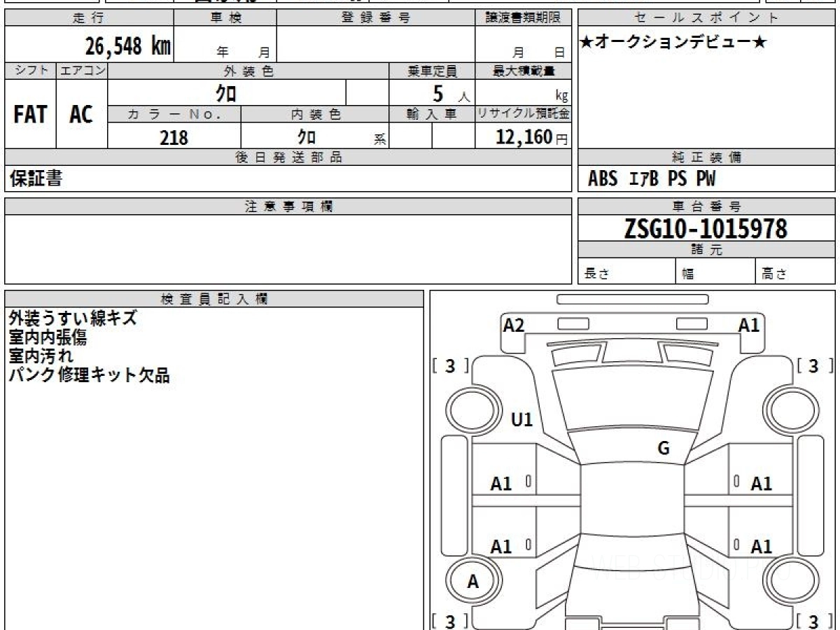Click the 検査員記入欄 header

tap(214, 299)
